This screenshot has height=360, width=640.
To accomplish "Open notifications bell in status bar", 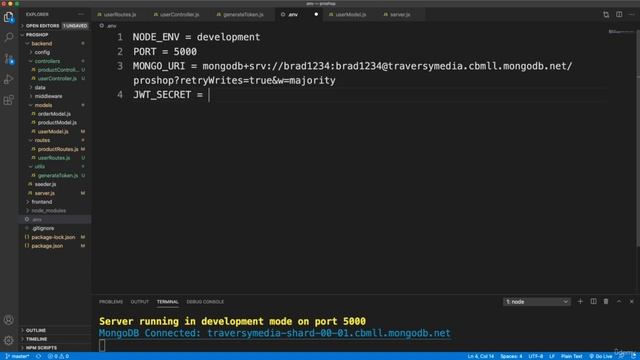I will point(633,356).
